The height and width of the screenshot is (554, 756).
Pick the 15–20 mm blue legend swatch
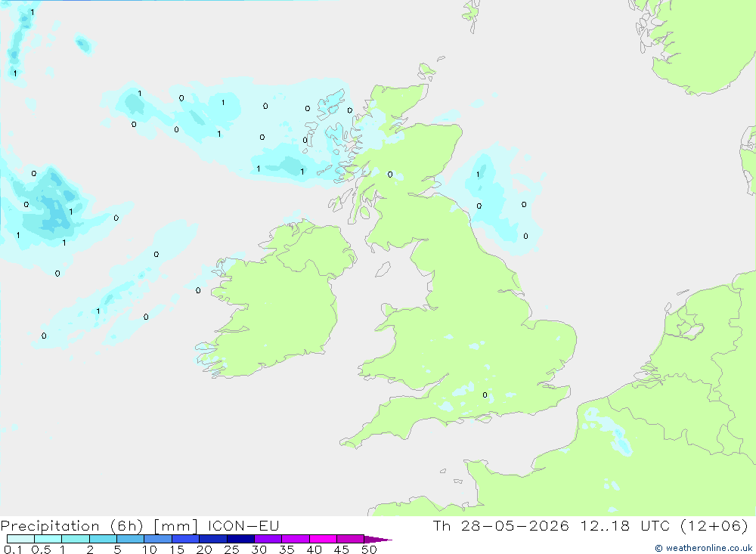tap(186, 539)
